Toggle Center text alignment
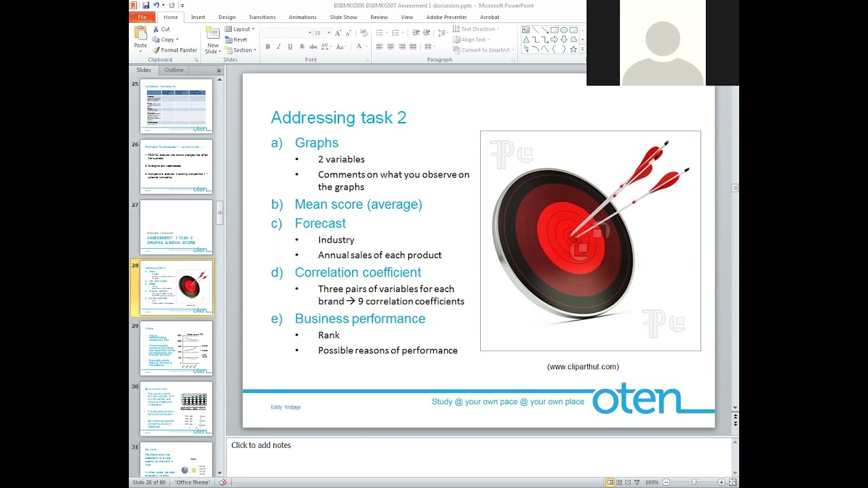Viewport: 868px width, 488px height. coord(391,47)
